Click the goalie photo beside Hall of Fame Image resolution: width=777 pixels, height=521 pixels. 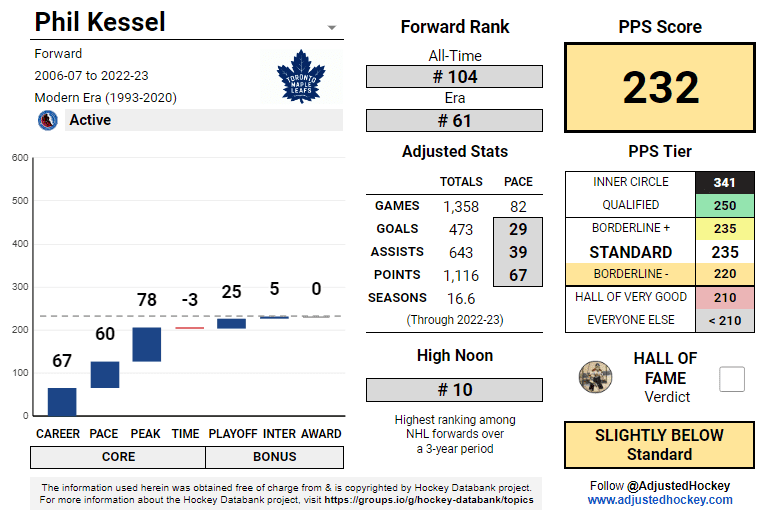click(595, 377)
